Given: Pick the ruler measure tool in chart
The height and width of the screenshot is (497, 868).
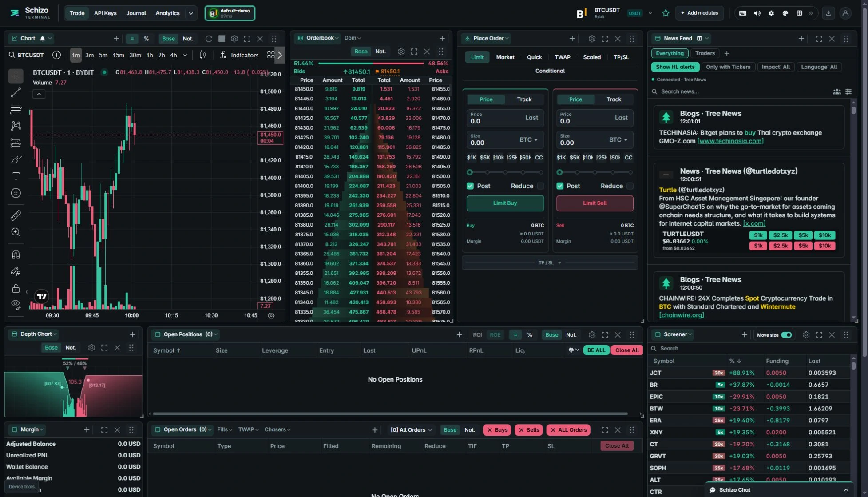Looking at the screenshot, I should [x=16, y=215].
